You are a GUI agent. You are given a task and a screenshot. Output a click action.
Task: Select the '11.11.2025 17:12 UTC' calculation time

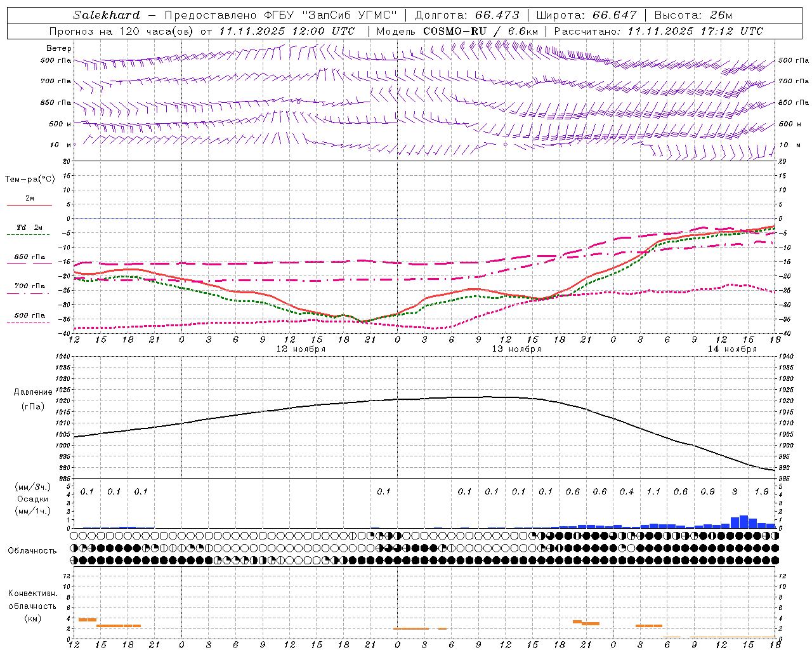coord(695,31)
